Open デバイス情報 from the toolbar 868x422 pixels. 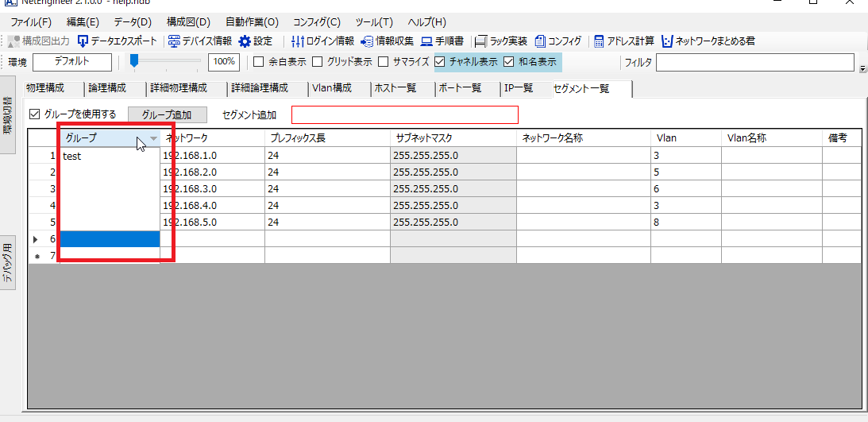pyautogui.click(x=174, y=41)
